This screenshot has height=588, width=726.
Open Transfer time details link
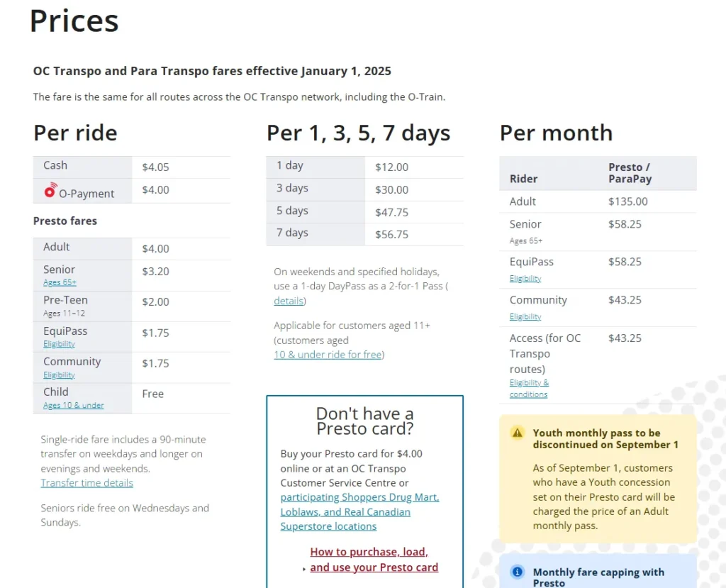coord(86,482)
